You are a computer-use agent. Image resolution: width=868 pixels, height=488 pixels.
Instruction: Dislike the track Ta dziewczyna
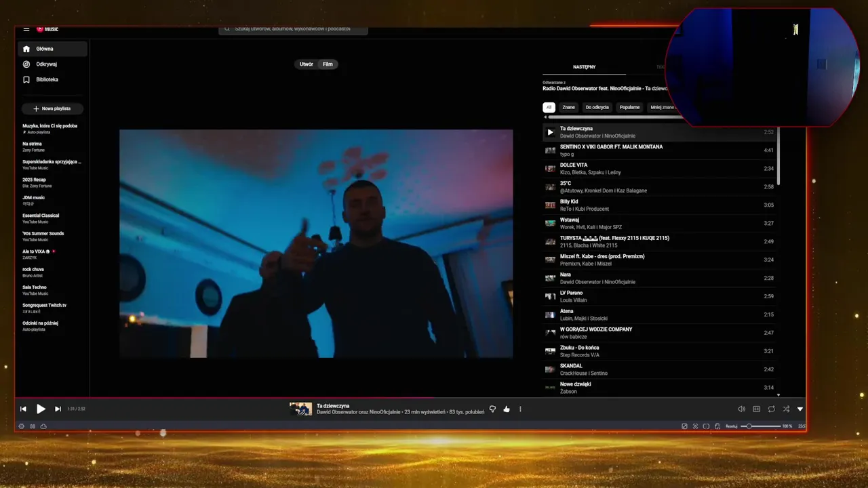pos(492,409)
